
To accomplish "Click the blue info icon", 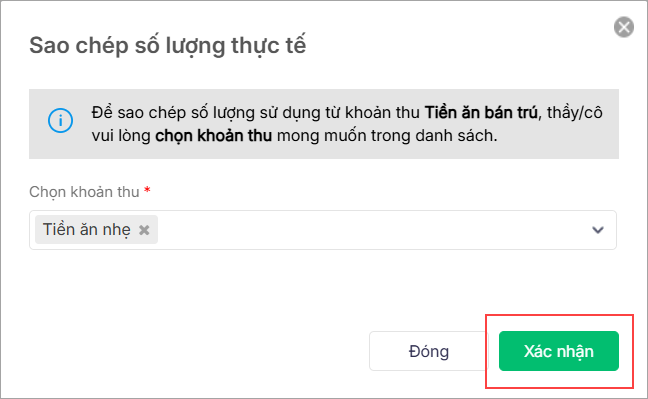I will pos(60,121).
